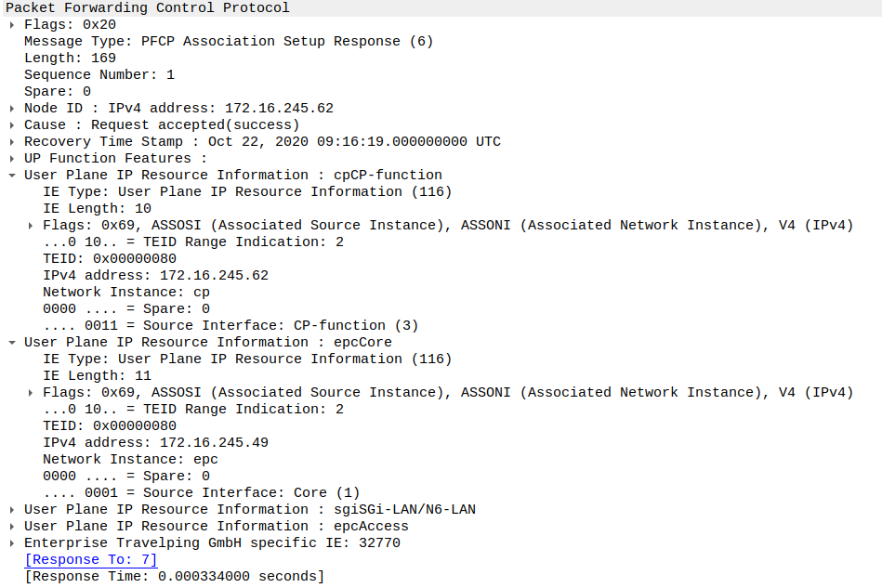
Task: Open the Response To: 7 link
Action: [90, 559]
